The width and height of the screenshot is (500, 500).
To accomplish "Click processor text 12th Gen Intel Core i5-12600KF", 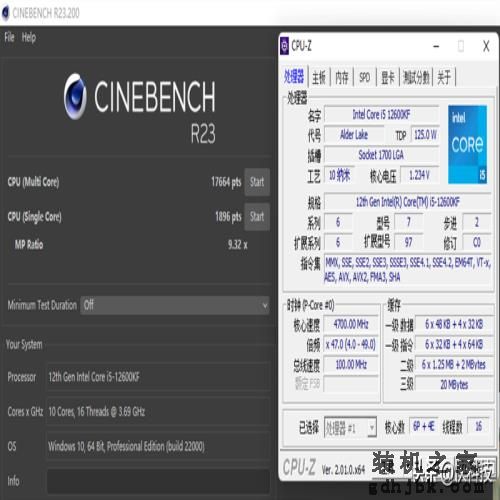I will pyautogui.click(x=94, y=377).
